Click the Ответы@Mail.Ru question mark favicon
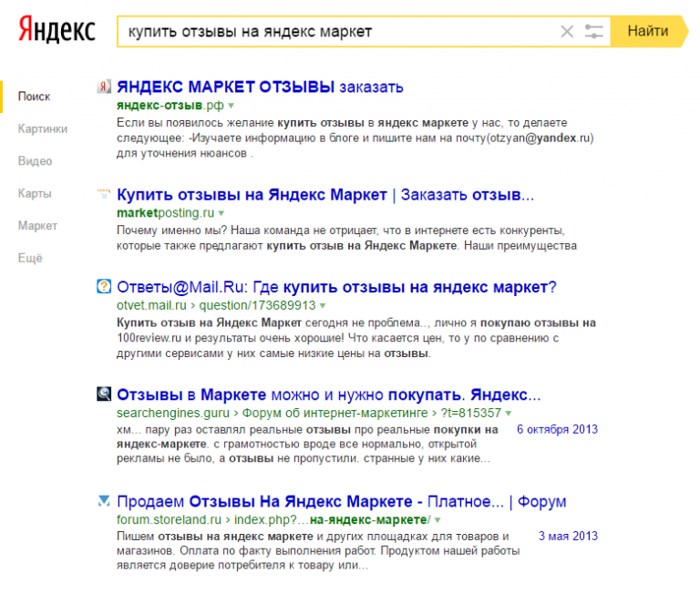Image resolution: width=700 pixels, height=594 pixels. pyautogui.click(x=104, y=286)
